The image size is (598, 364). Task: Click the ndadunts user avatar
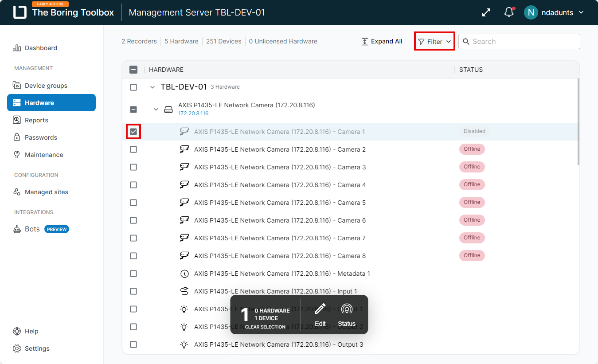point(531,12)
